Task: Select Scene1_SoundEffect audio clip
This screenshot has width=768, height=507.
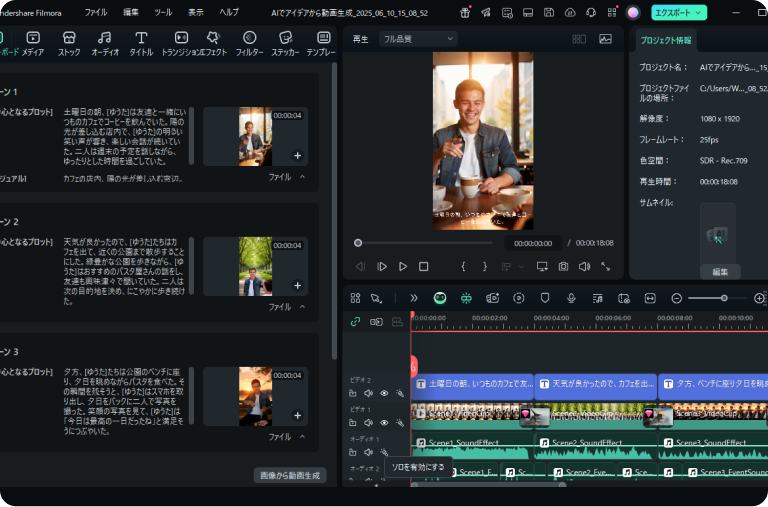Action: pyautogui.click(x=473, y=447)
